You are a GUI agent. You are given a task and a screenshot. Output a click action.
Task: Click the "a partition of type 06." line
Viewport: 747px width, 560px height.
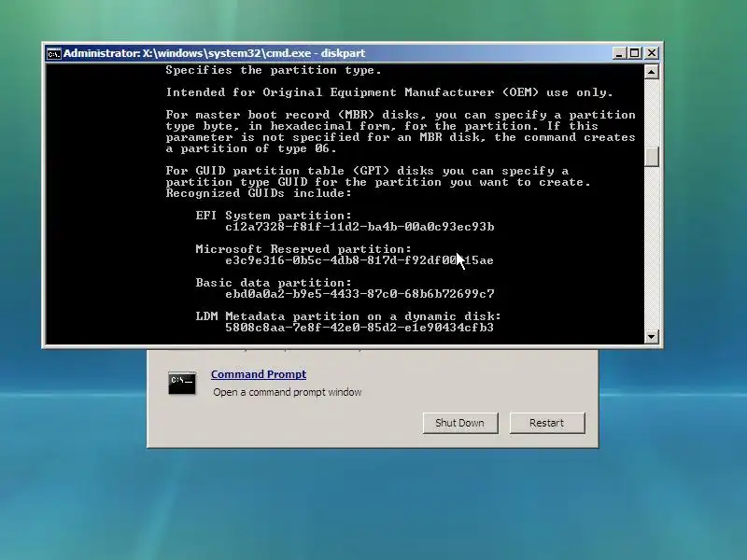tap(251, 148)
